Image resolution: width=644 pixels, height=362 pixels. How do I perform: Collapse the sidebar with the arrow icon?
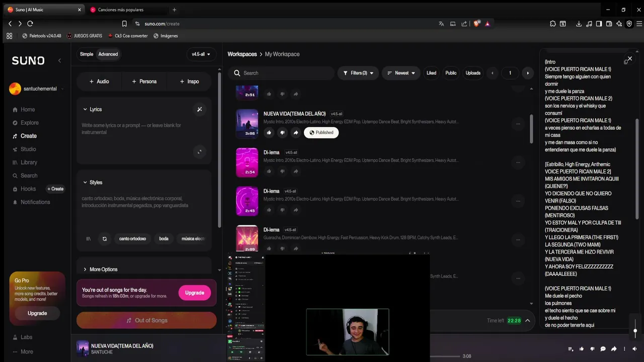(59, 61)
